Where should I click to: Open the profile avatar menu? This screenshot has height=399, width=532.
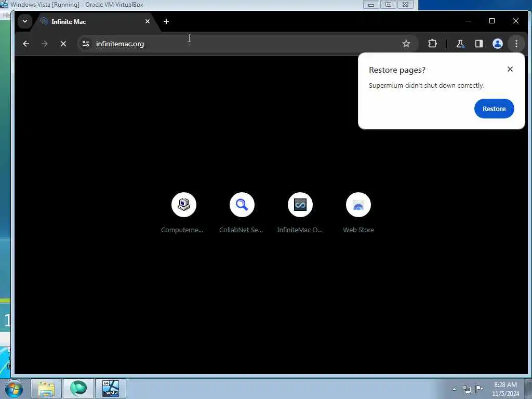coord(497,44)
